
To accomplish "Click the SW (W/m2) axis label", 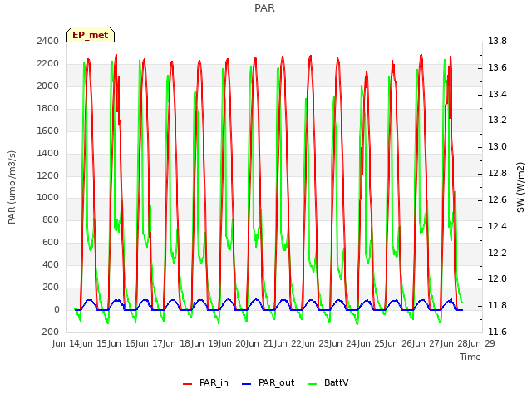I will 520,187.
